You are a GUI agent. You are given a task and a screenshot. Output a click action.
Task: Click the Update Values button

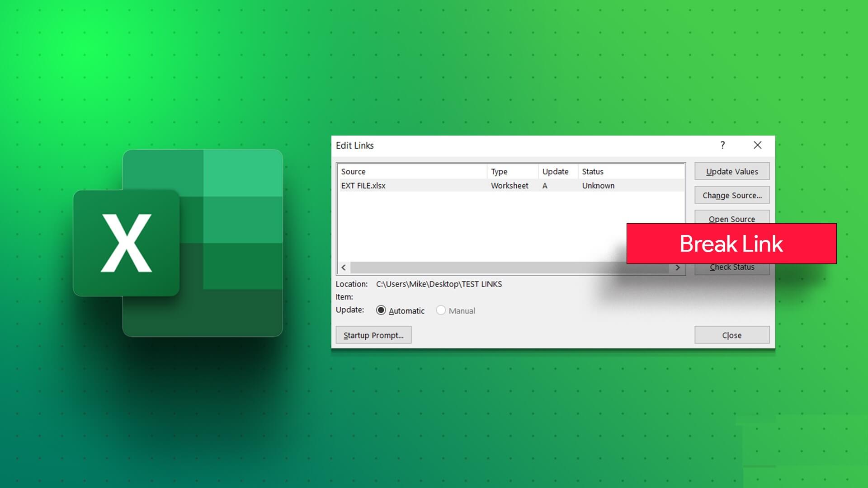[x=732, y=171]
